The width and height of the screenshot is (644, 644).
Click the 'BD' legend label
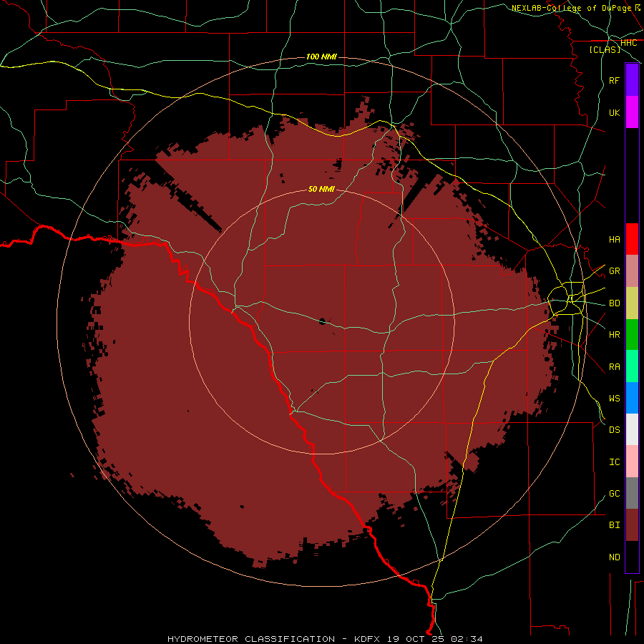pos(614,303)
